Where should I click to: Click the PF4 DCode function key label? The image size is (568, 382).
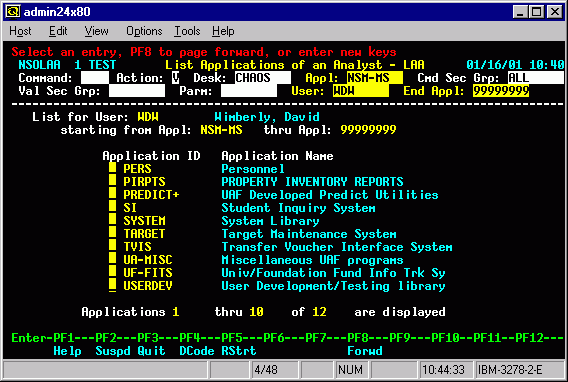coord(197,351)
